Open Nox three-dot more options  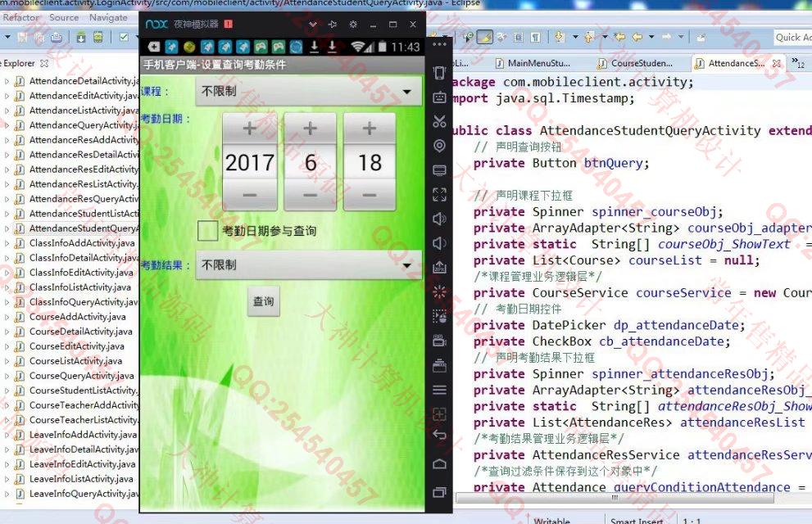point(439,44)
